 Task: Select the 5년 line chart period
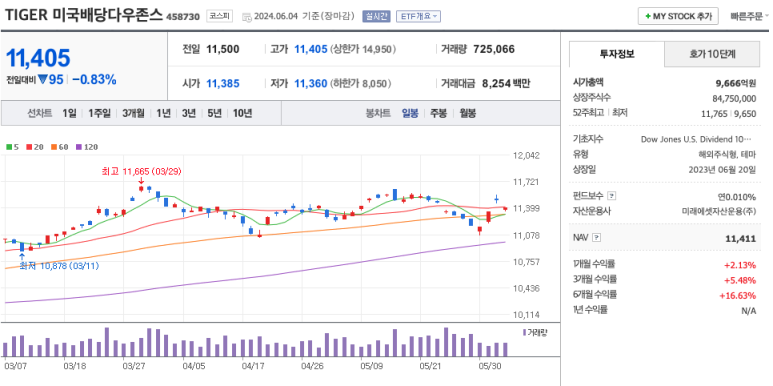click(214, 113)
